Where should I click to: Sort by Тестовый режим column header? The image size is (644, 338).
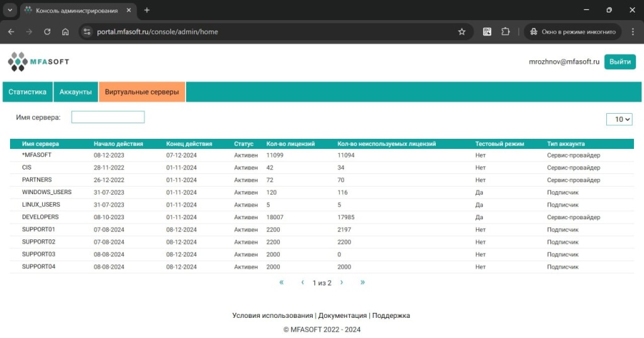click(499, 144)
